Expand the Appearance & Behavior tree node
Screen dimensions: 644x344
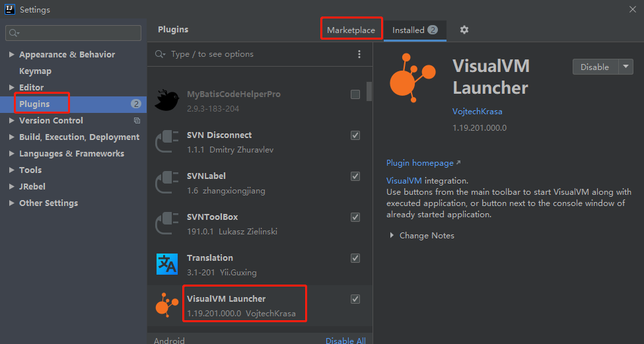(12, 55)
